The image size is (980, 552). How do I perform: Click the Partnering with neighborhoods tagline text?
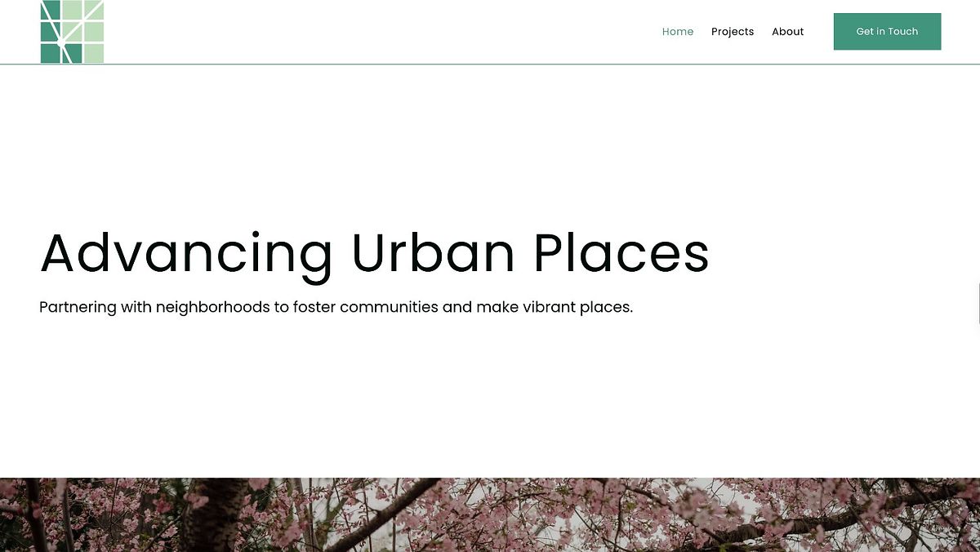336,308
